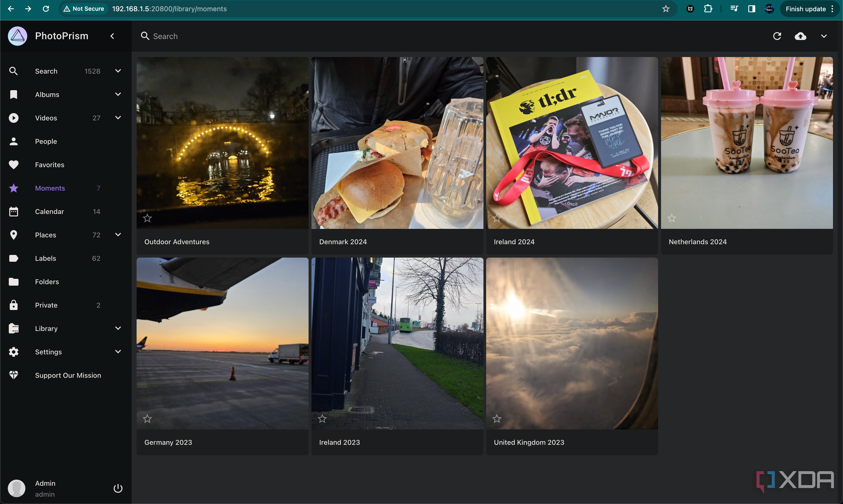This screenshot has width=843, height=504.
Task: Expand the Settings submenu chevron
Action: 118,352
